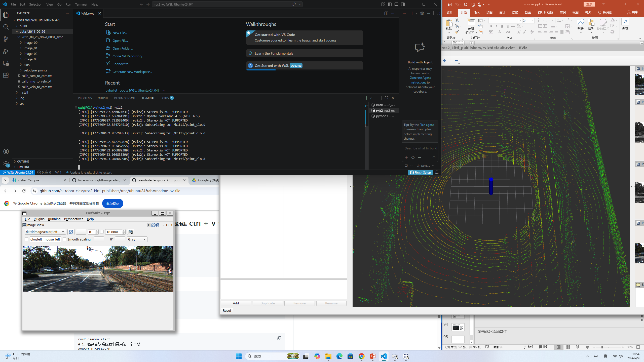Click refresh topics button in rqt Image View
This screenshot has width=644, height=362.
pos(71,232)
